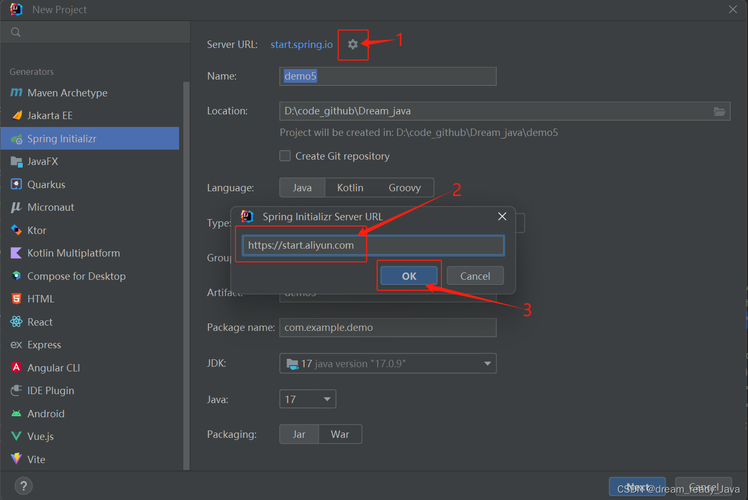Select War packaging option
Viewport: 748px width, 500px height.
340,435
